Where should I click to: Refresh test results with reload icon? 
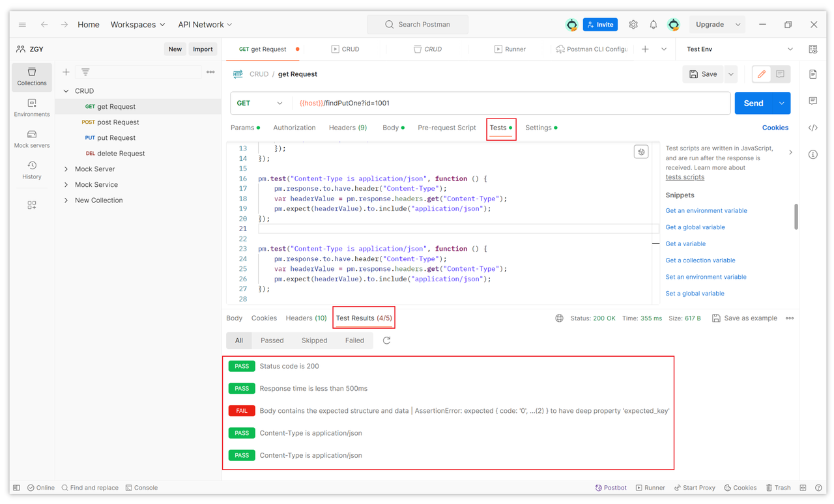[386, 341]
